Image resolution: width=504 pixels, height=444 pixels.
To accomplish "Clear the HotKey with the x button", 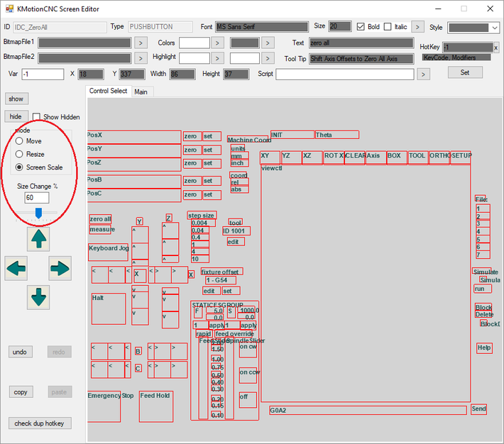I will coord(495,48).
